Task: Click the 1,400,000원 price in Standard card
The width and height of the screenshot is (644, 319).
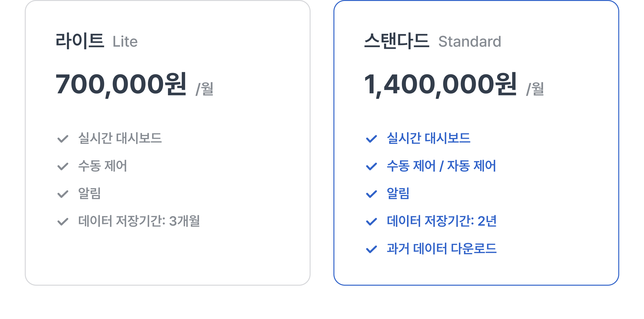Action: tap(441, 85)
